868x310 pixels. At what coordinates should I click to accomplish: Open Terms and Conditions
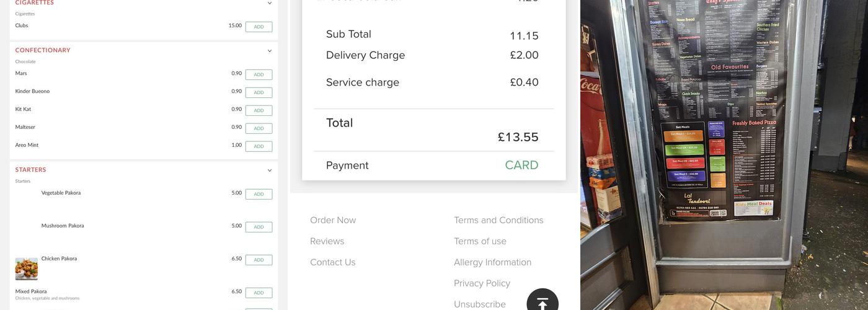tap(498, 220)
